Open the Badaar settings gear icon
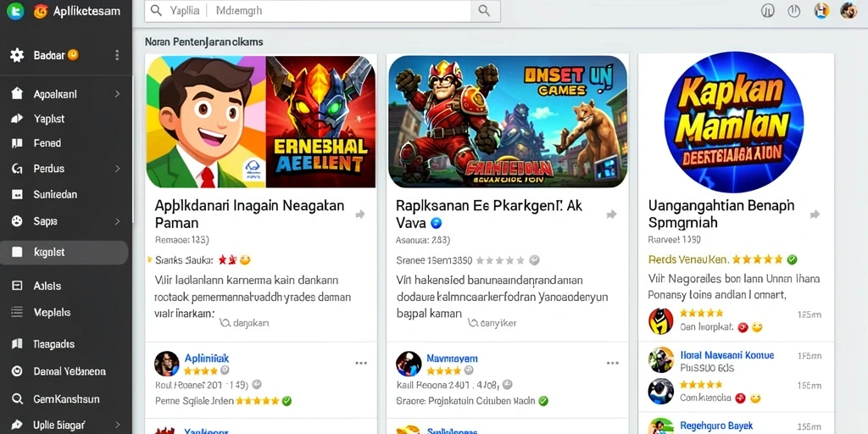The width and height of the screenshot is (868, 434). point(17,55)
